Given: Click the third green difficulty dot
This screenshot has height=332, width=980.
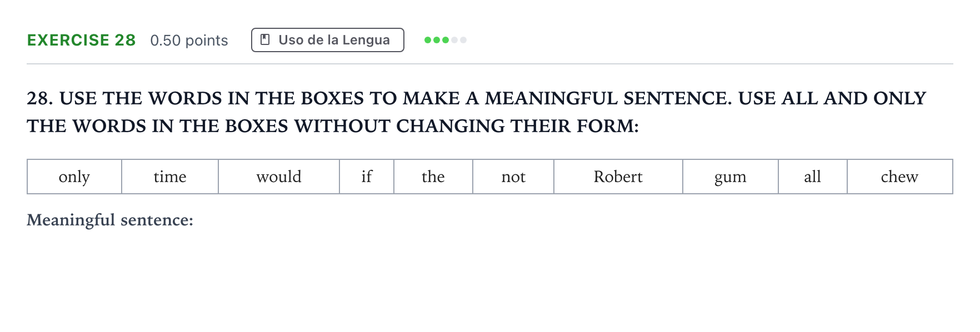Looking at the screenshot, I should (446, 40).
